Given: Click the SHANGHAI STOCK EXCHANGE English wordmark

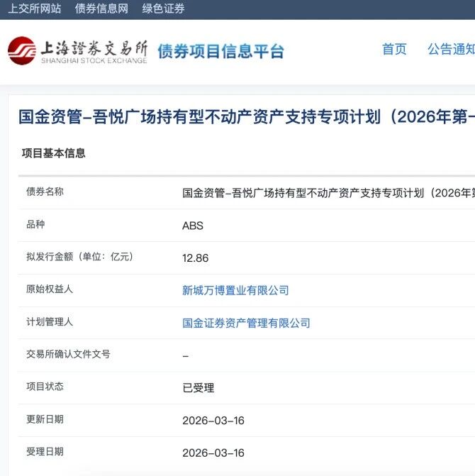Looking at the screenshot, I should (x=94, y=60).
